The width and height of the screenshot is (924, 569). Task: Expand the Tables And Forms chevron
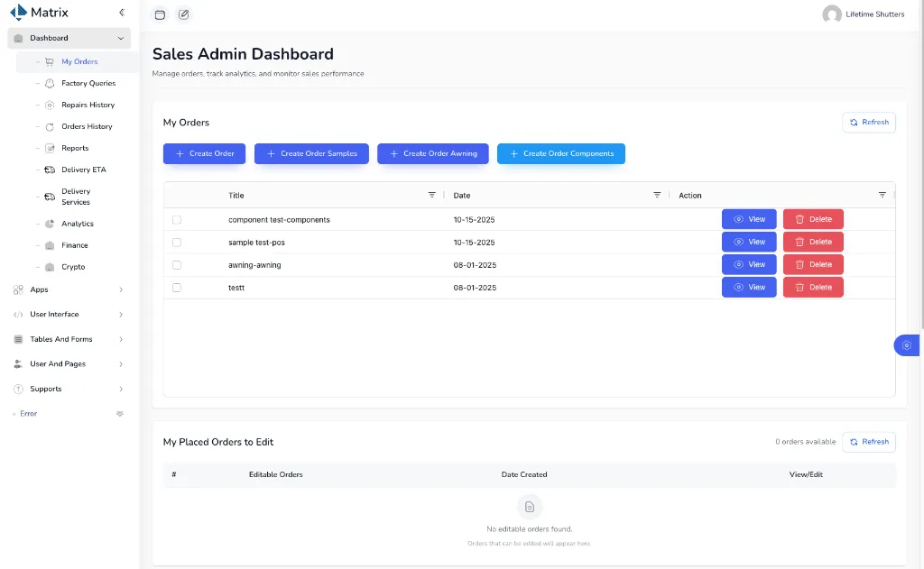click(x=121, y=339)
